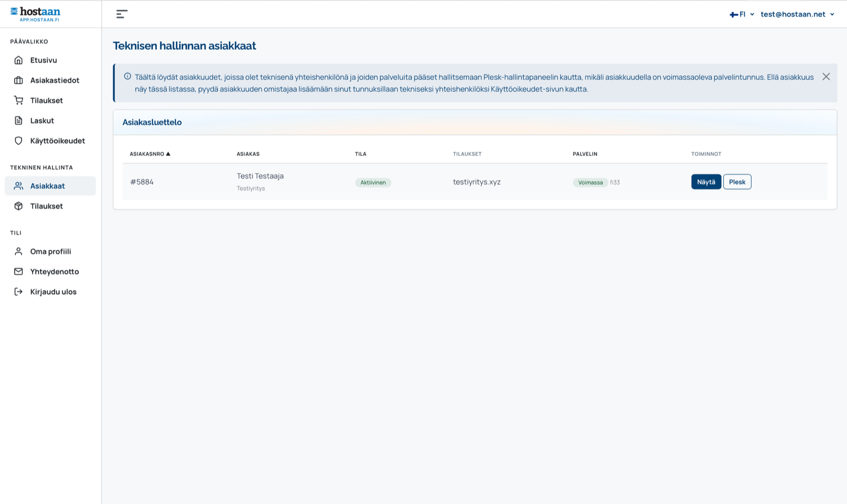Click the TOIMINNOT column header
Screen dimensions: 847x504
[x=706, y=154]
